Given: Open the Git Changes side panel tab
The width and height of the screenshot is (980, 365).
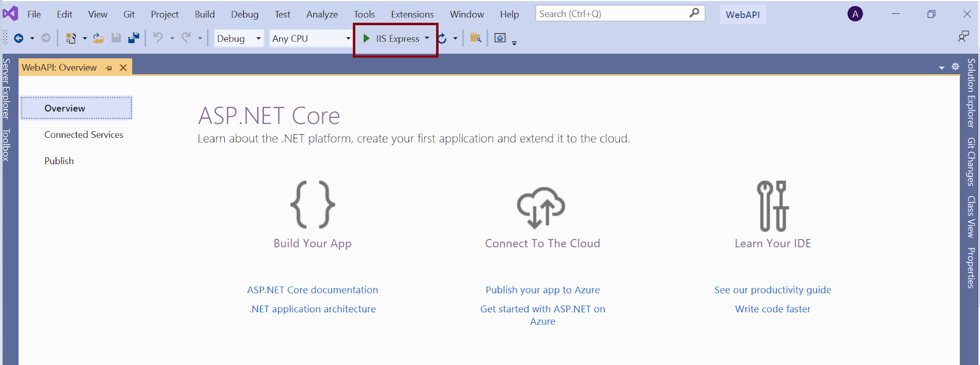Looking at the screenshot, I should (x=971, y=162).
